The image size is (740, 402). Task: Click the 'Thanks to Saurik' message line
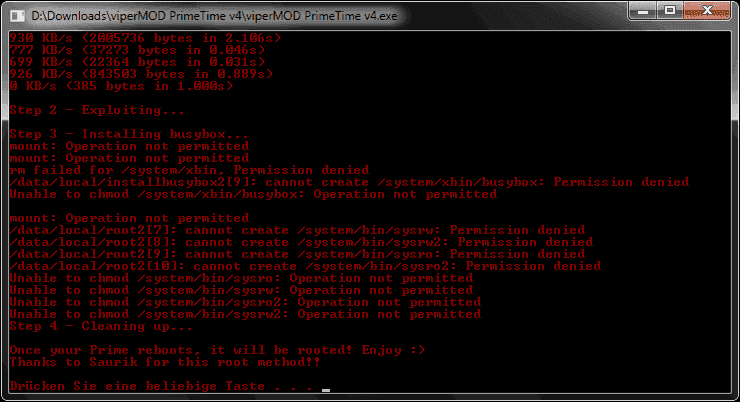tap(165, 362)
